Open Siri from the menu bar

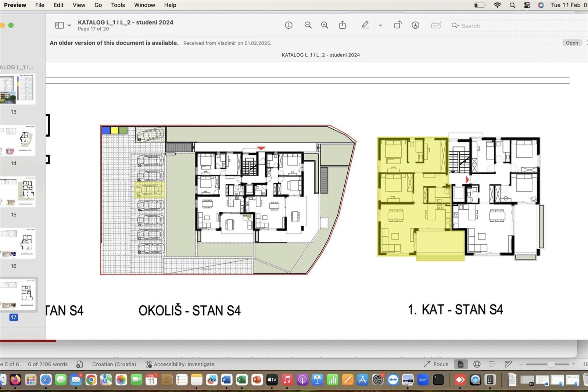point(541,5)
